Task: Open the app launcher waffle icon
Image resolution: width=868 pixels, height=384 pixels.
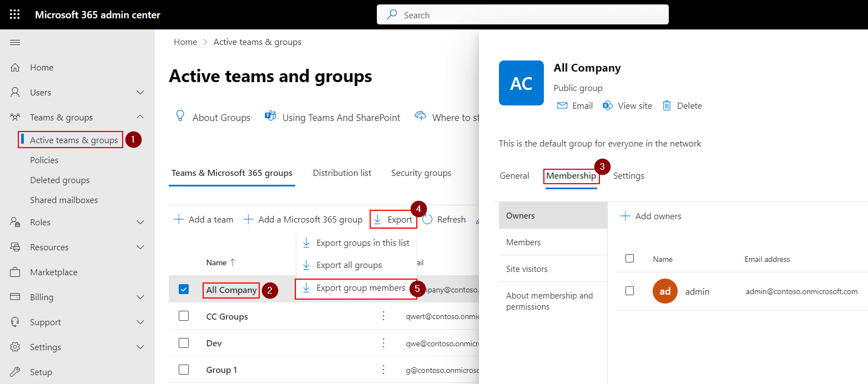Action: pos(15,14)
